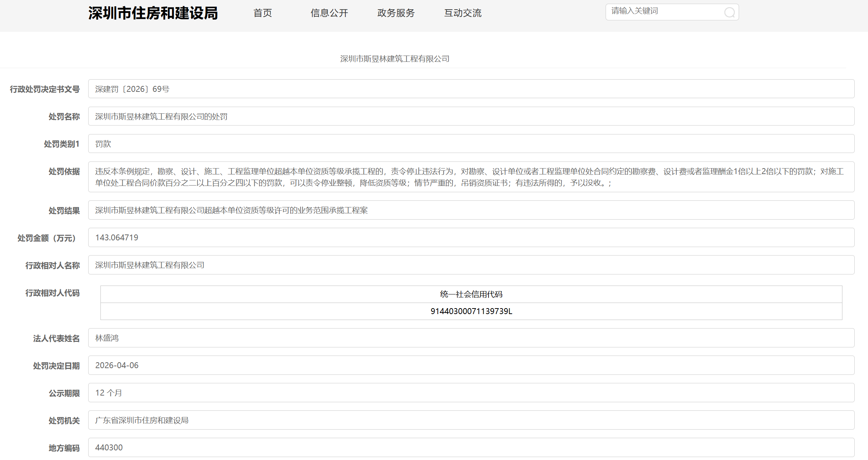This screenshot has height=460, width=868.
Task: Click the penalty amount 143.064719 field
Action: pos(471,237)
